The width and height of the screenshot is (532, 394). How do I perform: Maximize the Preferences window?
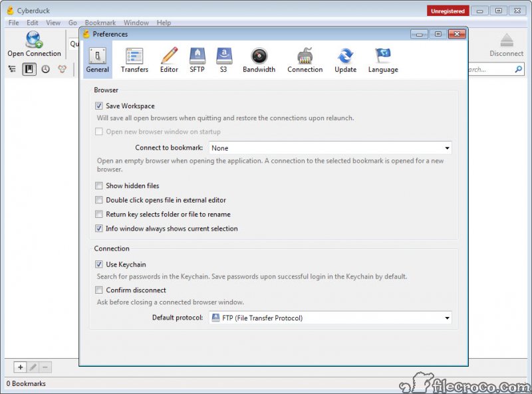[x=438, y=34]
